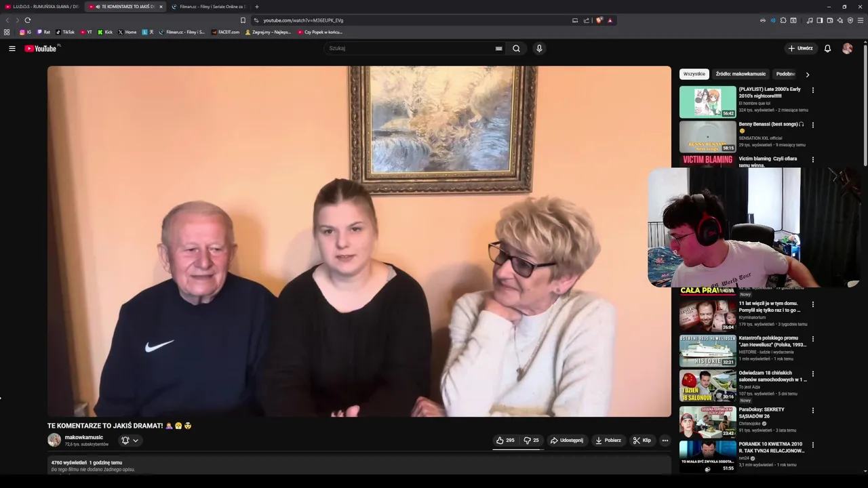868x488 pixels.
Task: Select the Podobne filter chip
Action: pos(785,74)
